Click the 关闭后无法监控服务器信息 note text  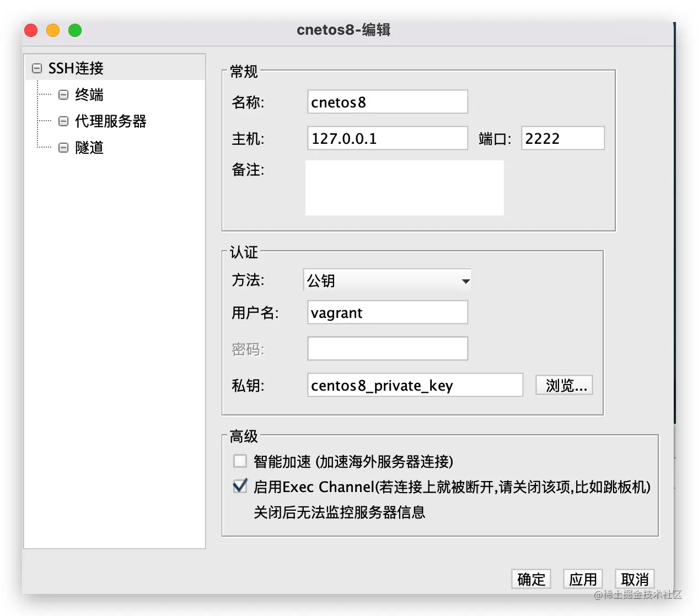click(x=340, y=512)
